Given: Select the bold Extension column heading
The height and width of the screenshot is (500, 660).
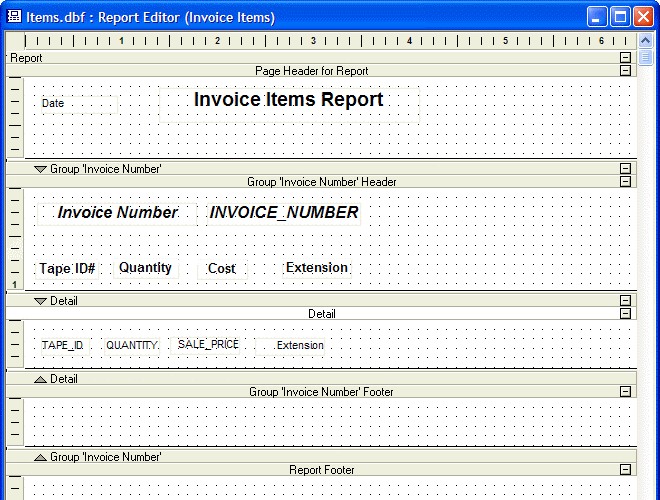Looking at the screenshot, I should [317, 268].
